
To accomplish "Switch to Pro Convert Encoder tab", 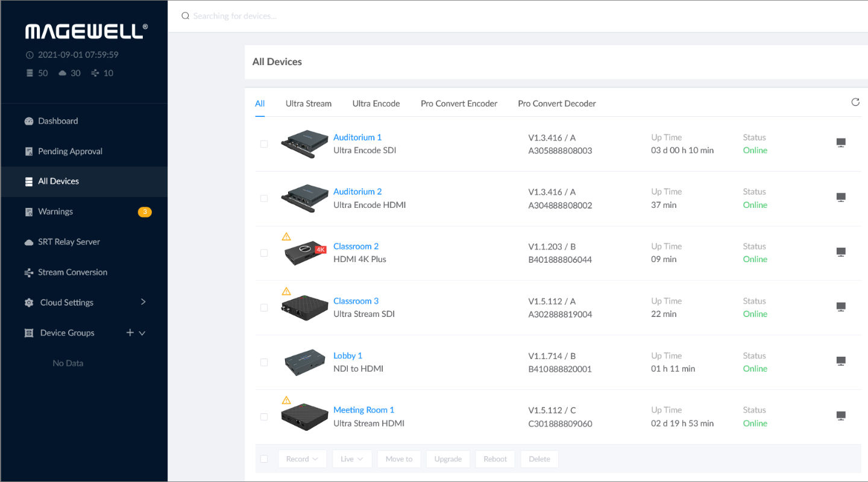I will tap(459, 104).
